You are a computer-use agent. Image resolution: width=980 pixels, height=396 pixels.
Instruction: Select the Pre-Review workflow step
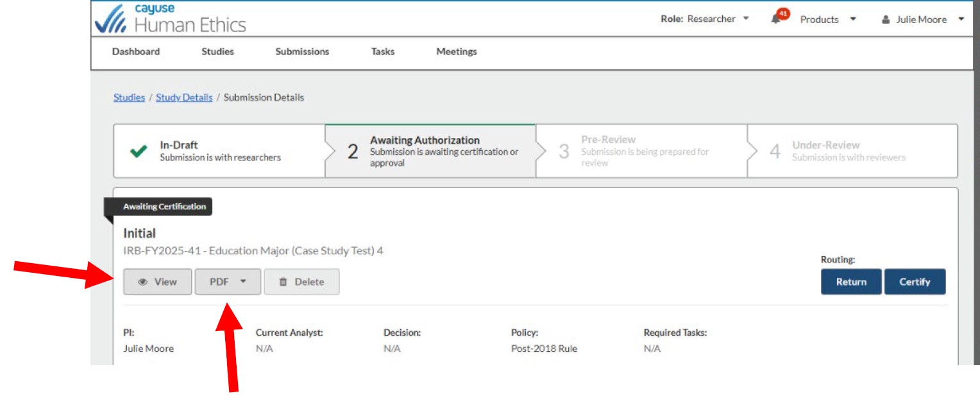pyautogui.click(x=641, y=151)
